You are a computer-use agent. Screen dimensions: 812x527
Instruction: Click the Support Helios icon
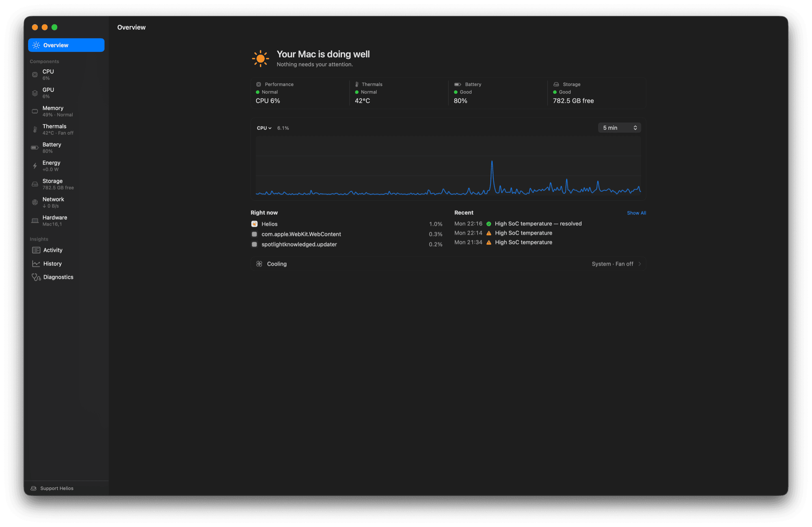pyautogui.click(x=34, y=488)
